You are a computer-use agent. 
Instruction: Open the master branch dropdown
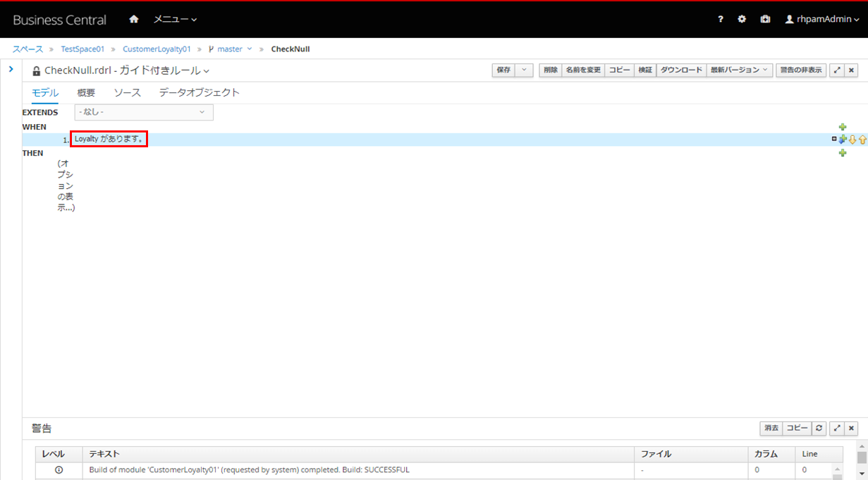[x=231, y=49]
